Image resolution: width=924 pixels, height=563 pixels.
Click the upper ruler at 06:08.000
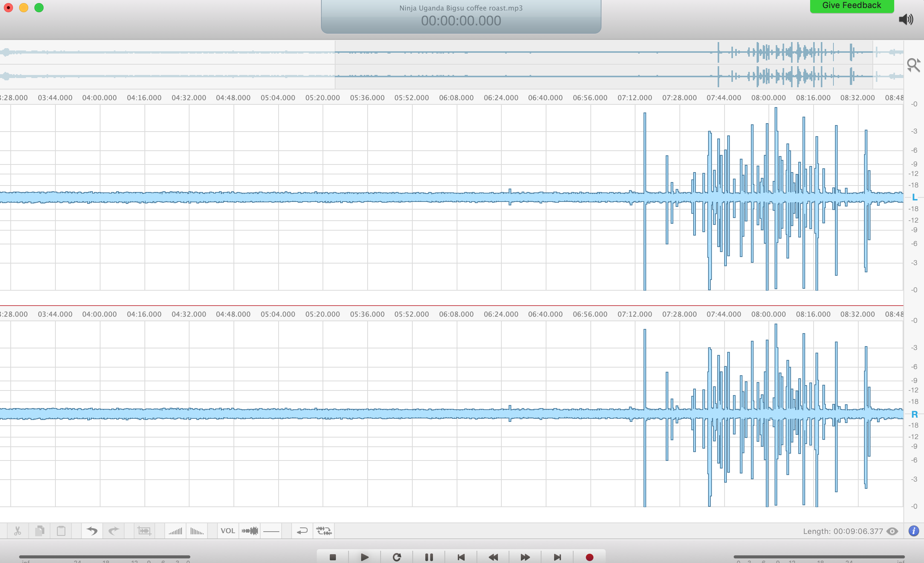[456, 98]
